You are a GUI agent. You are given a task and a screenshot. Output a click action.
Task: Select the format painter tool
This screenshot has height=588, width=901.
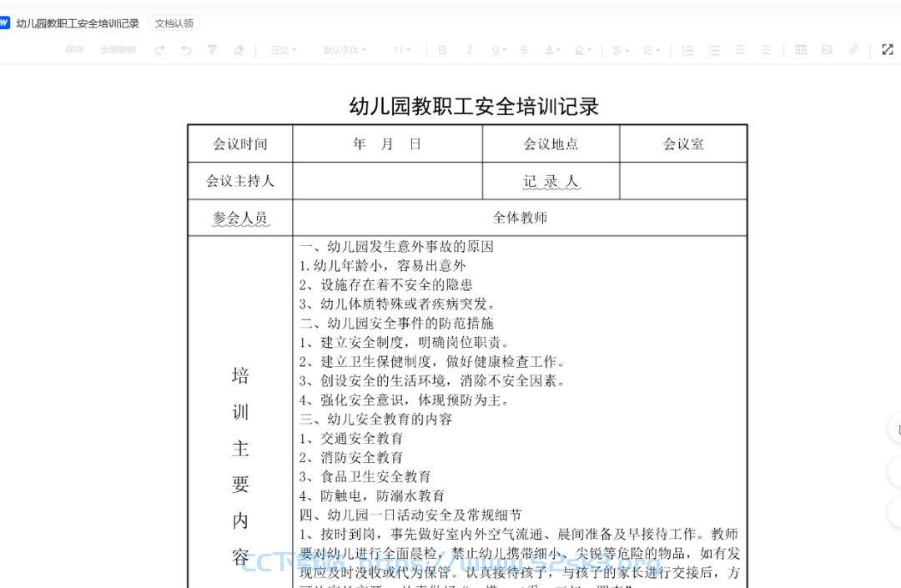212,50
